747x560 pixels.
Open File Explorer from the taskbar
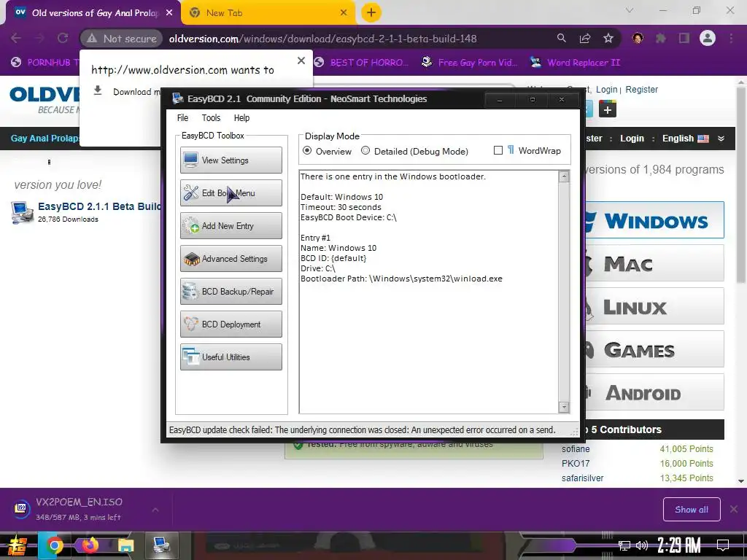point(125,545)
